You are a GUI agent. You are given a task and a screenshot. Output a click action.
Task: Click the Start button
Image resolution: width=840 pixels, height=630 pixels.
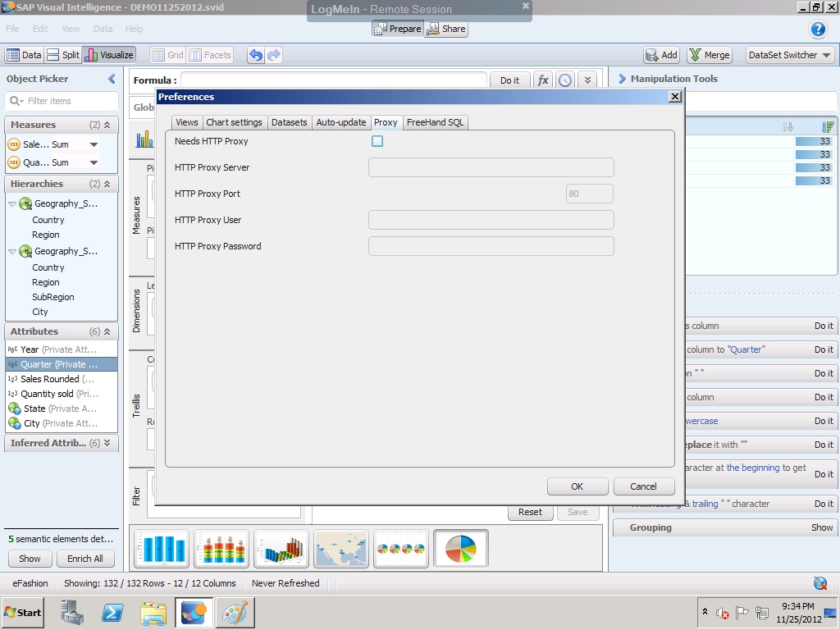(x=22, y=612)
